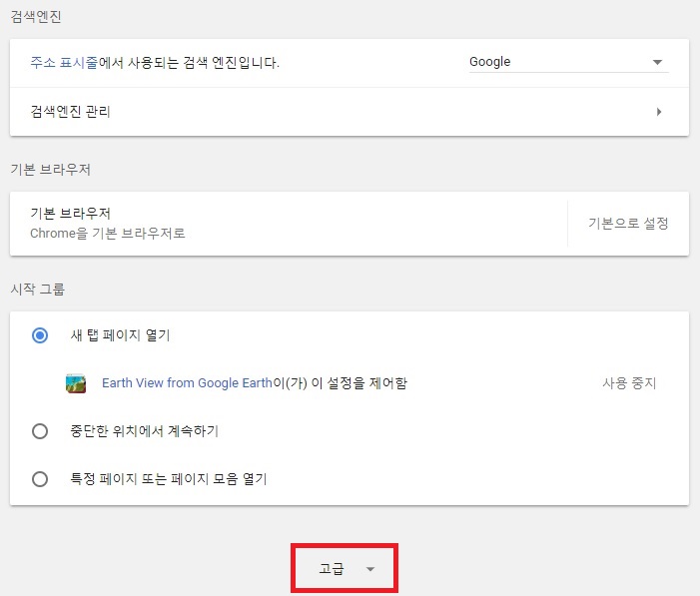Click the Earth View from Google Earth link
The width and height of the screenshot is (700, 596).
coord(187,383)
